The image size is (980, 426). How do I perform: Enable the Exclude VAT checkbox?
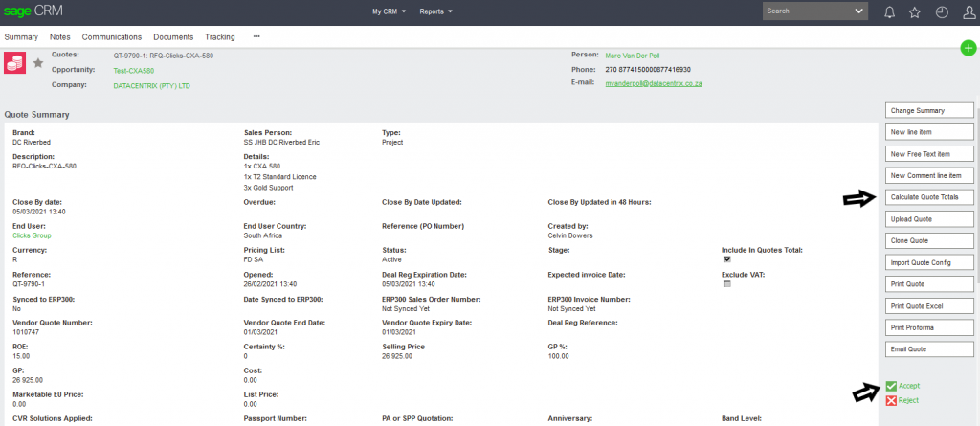(x=726, y=284)
